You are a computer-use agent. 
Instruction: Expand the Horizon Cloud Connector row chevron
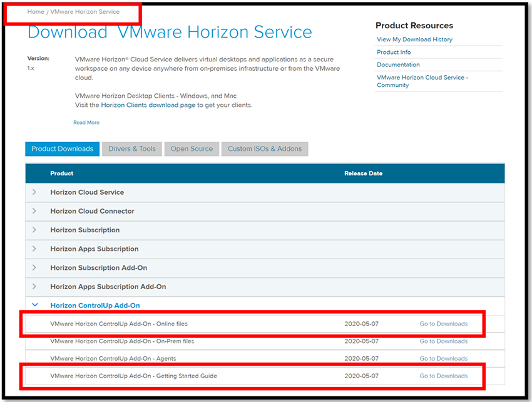(x=34, y=211)
